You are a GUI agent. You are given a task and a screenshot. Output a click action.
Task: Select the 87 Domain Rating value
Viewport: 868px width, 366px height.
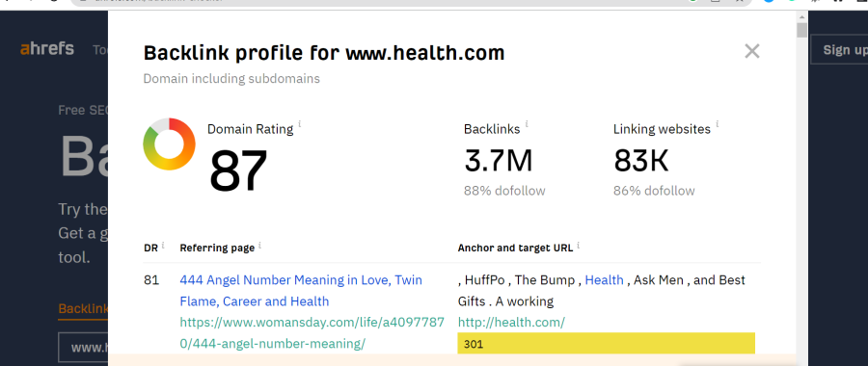click(238, 170)
